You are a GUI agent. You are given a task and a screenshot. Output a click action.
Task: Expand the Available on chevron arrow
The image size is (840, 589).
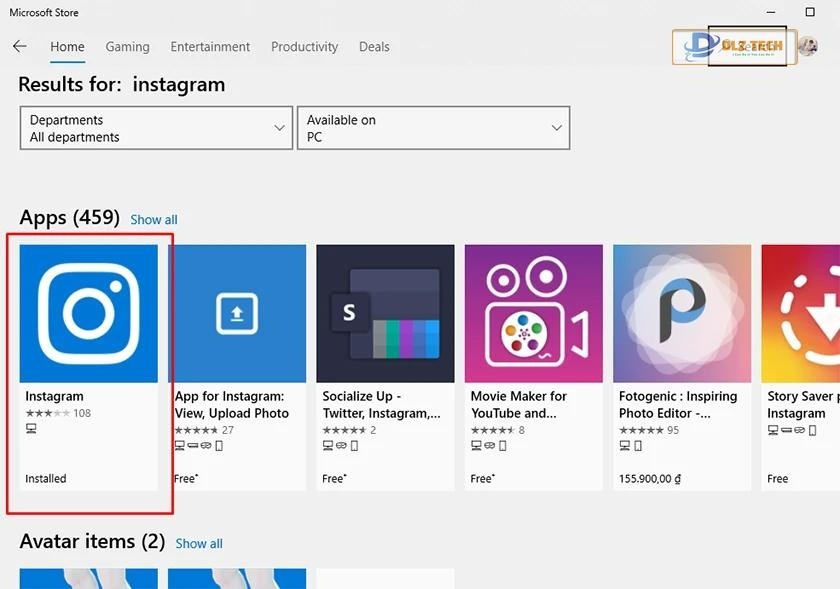click(x=557, y=128)
